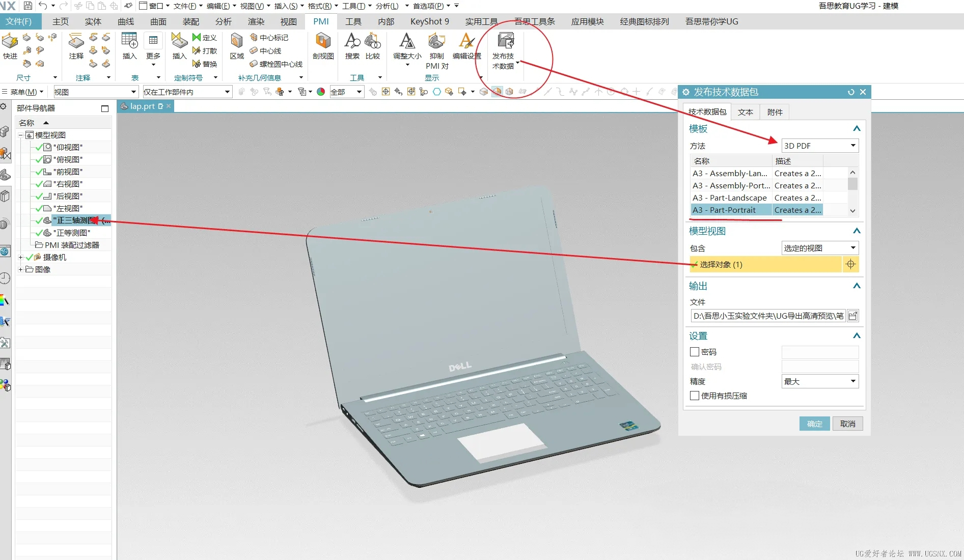Open the 区域 region tool

click(237, 46)
